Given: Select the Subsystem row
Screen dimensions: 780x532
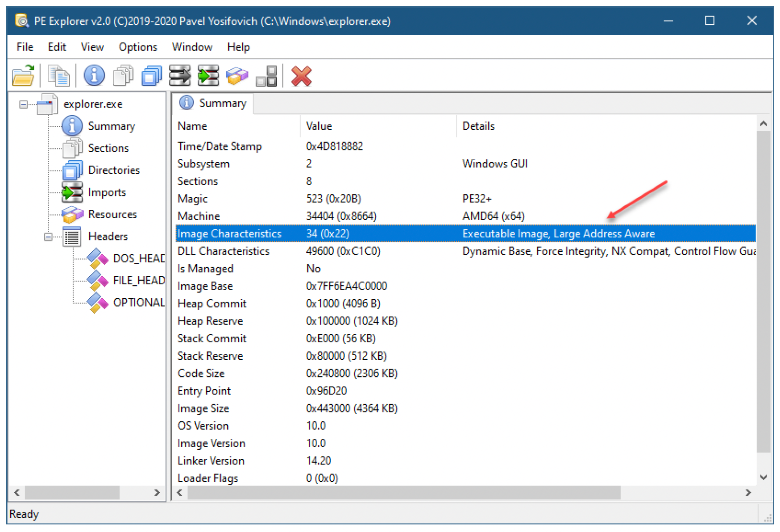Looking at the screenshot, I should pos(465,163).
